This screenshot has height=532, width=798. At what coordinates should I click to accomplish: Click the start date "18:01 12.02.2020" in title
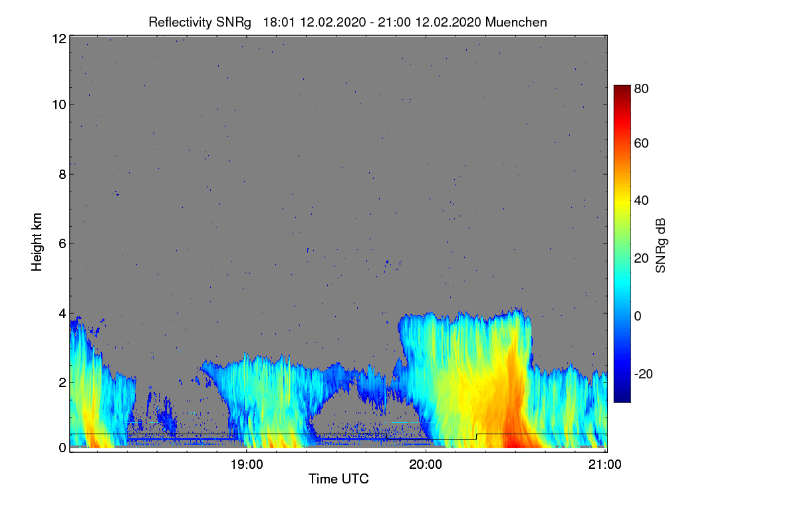[x=315, y=22]
